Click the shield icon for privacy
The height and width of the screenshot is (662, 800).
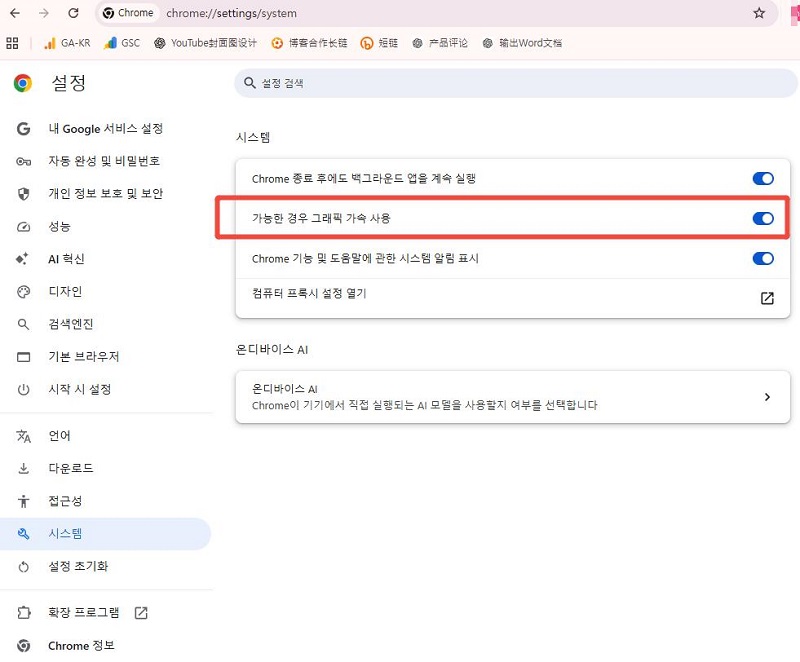pyautogui.click(x=23, y=194)
